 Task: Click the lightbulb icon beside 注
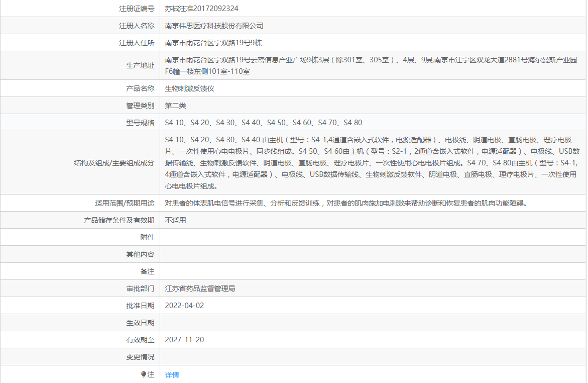click(143, 374)
